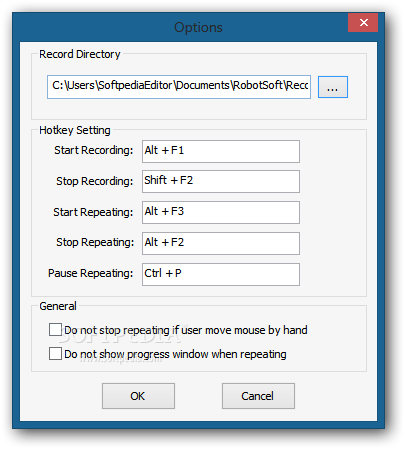Click the General group label
405x449 pixels.
coord(58,306)
